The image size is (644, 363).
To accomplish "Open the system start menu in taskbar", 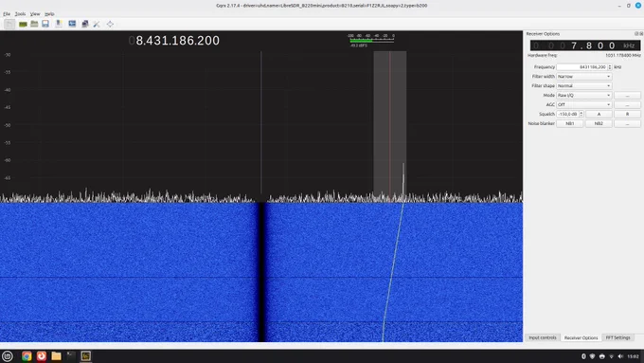I will point(8,356).
